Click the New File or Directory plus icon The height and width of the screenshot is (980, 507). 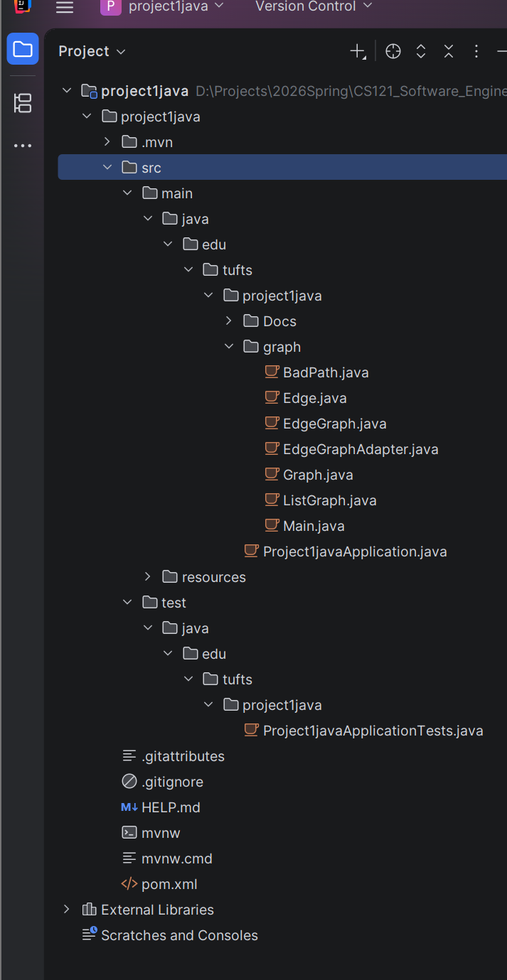[x=358, y=51]
